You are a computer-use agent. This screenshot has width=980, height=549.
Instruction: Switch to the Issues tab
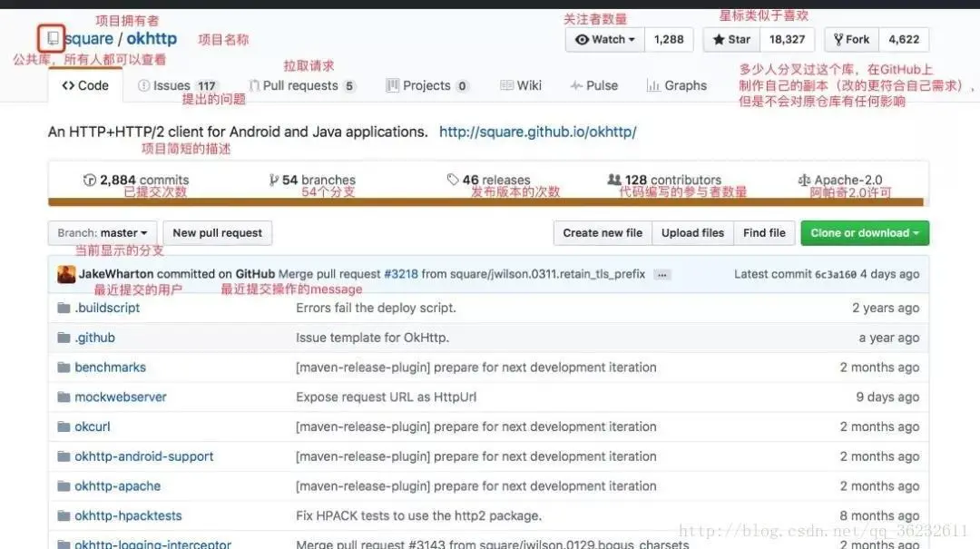point(171,84)
